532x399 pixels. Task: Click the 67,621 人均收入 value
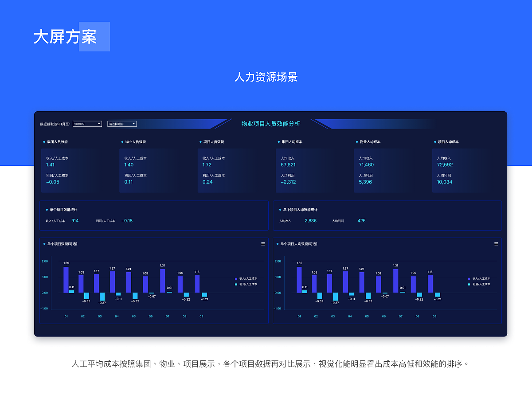pyautogui.click(x=288, y=165)
